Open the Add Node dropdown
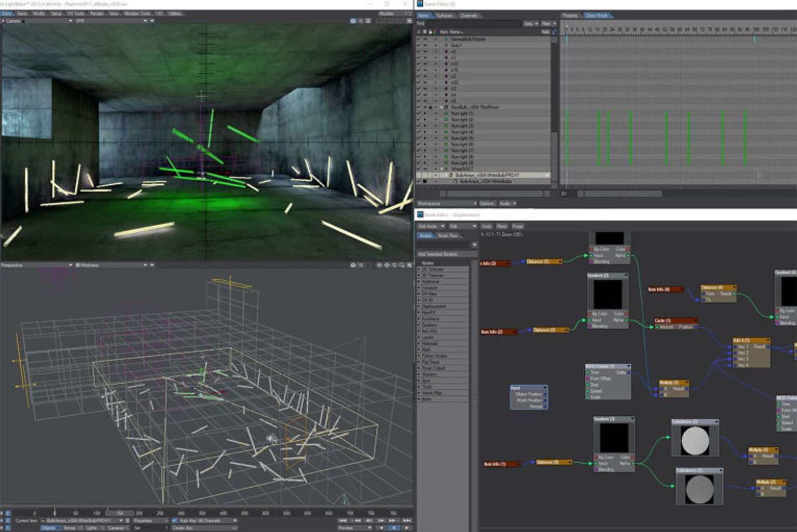Viewport: 797px width, 532px height. (x=431, y=226)
